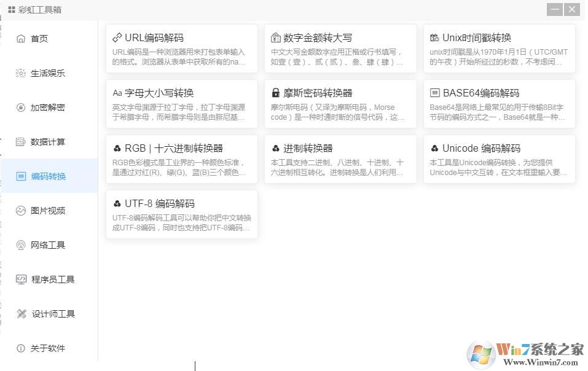The height and width of the screenshot is (371, 588).
Task: Open the BASE64编码解码 tool
Action: coord(498,103)
